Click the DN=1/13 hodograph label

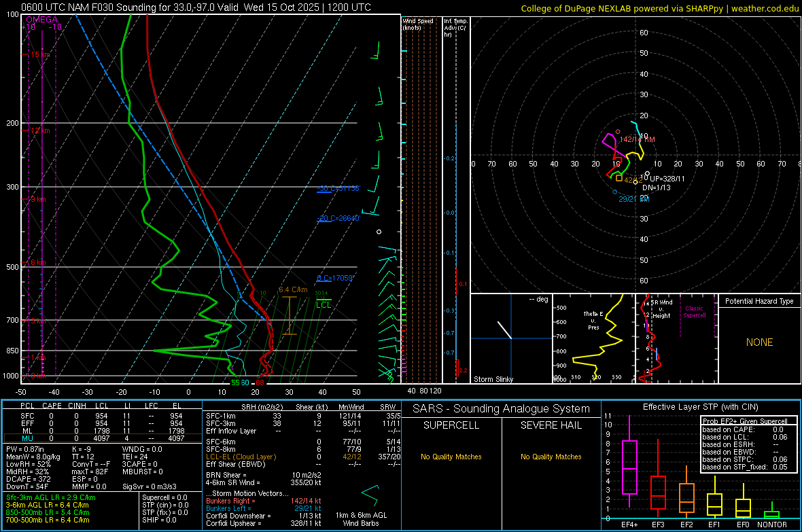(657, 188)
